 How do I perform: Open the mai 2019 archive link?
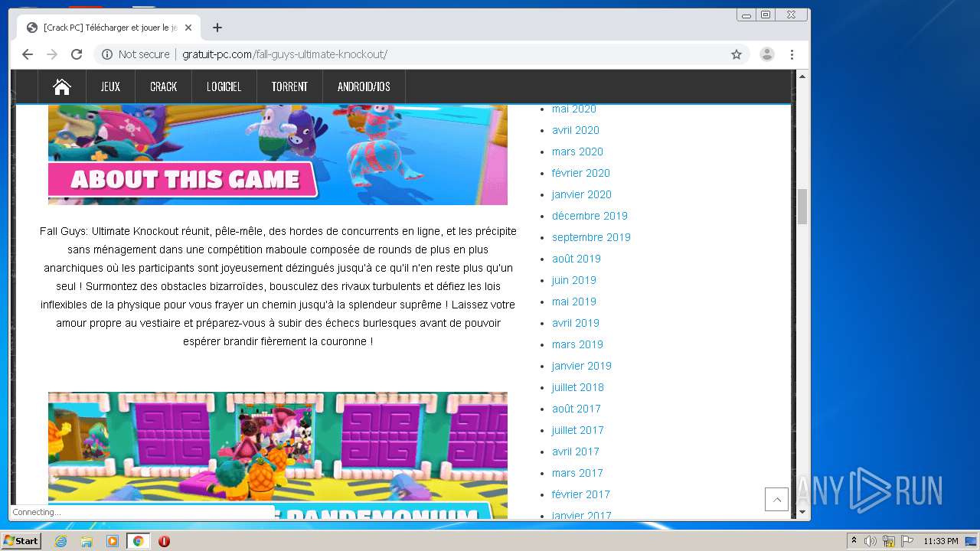click(574, 302)
